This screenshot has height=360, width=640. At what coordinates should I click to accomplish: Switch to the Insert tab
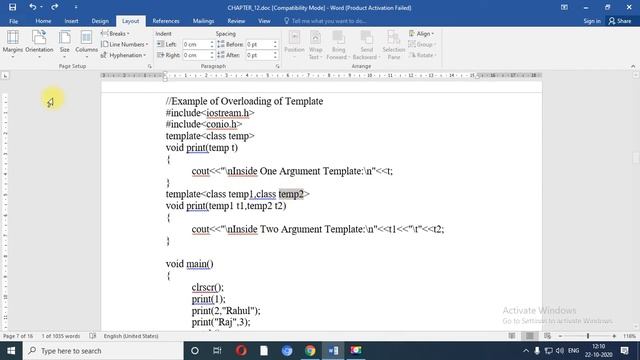(71, 21)
